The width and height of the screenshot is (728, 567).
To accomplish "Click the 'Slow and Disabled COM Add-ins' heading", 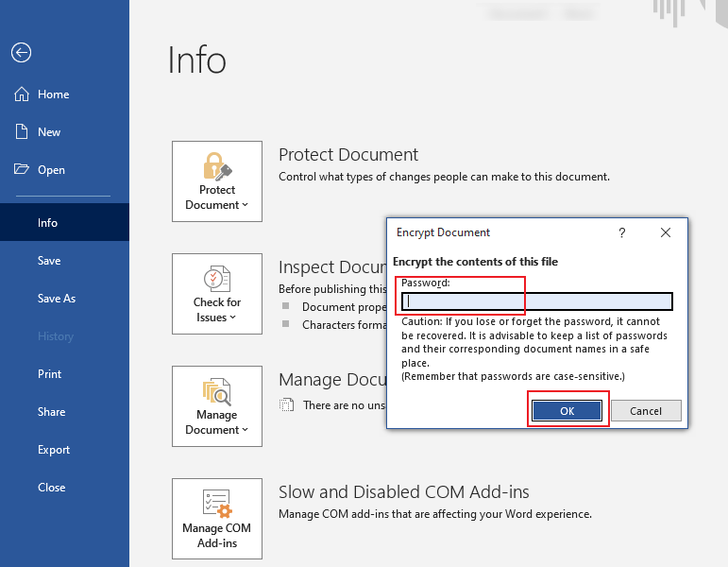I will tap(404, 492).
